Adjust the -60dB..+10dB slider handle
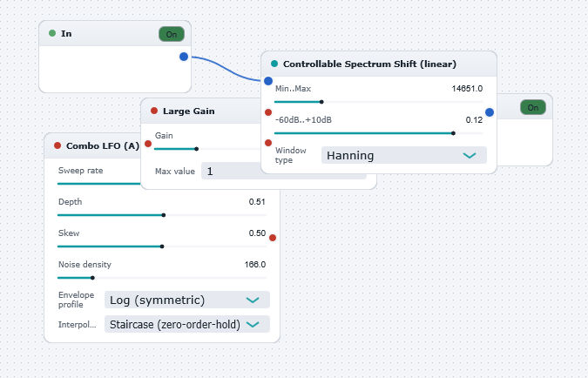This screenshot has height=378, width=588. 453,133
